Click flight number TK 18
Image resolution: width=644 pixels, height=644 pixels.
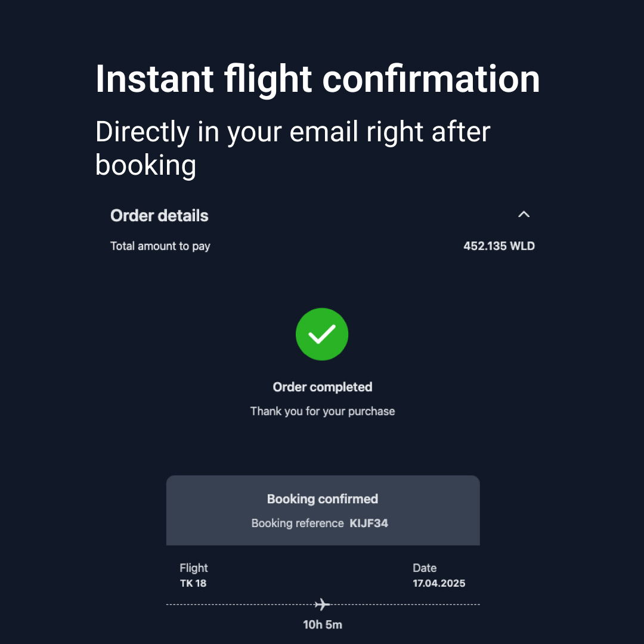[x=193, y=583]
